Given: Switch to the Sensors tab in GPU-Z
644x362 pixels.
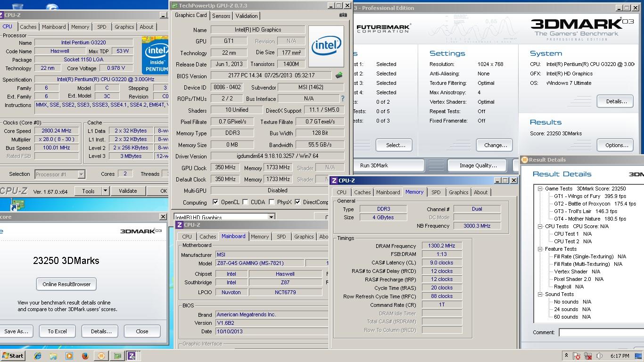Looking at the screenshot, I should point(221,16).
